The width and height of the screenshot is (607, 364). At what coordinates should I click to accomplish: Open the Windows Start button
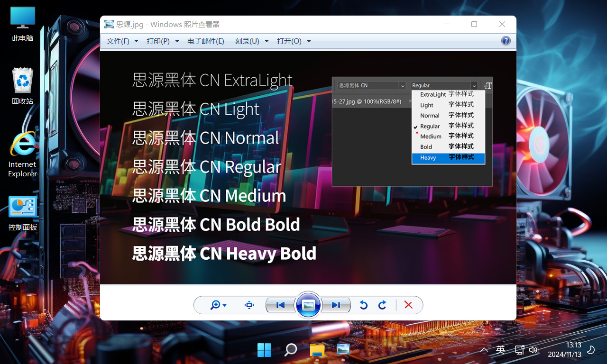264,350
